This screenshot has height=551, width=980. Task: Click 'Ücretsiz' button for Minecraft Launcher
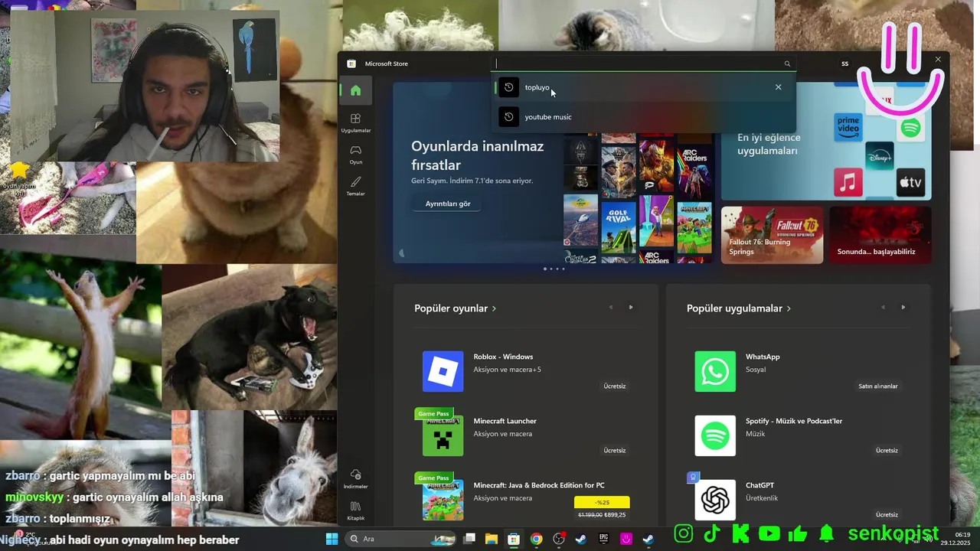pyautogui.click(x=614, y=450)
